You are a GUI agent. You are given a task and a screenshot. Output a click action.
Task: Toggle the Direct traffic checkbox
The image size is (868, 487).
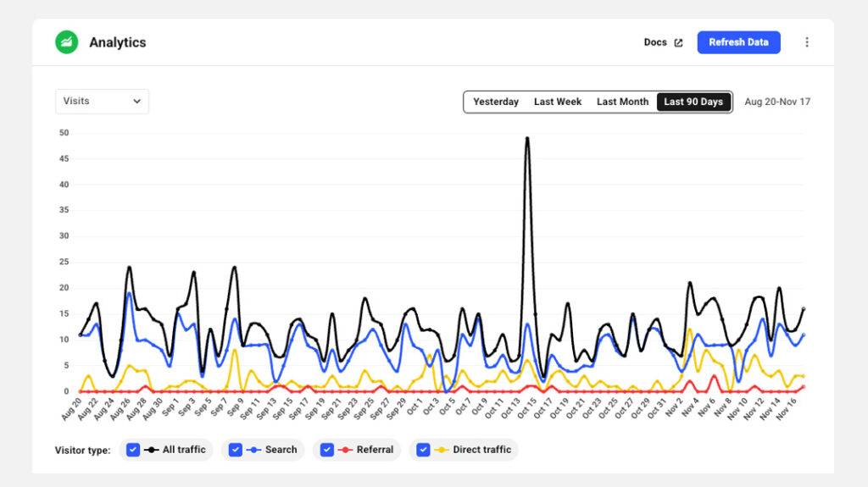coord(423,450)
